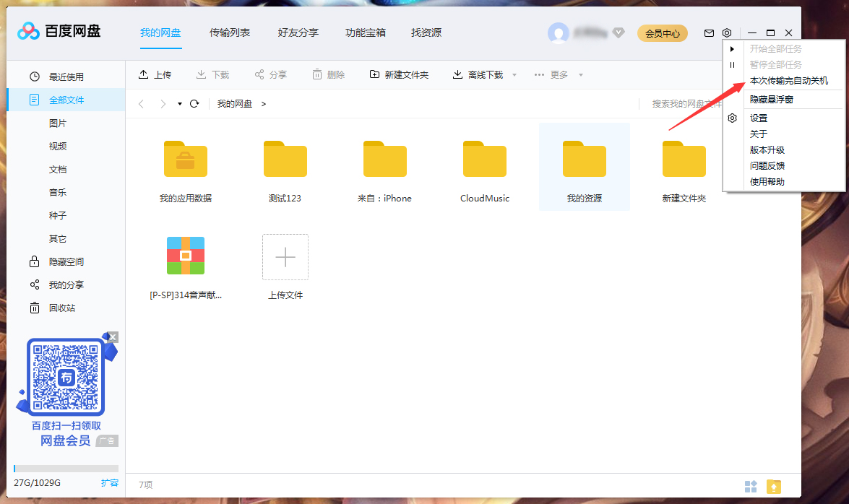Open the message envelope icon near the avatar
The width and height of the screenshot is (849, 504).
pos(709,32)
